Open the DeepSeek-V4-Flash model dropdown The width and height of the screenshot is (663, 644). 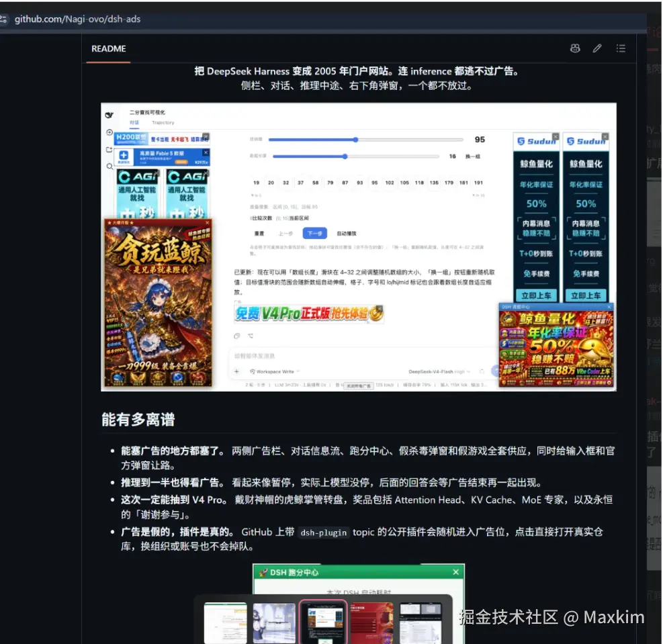[x=439, y=371]
